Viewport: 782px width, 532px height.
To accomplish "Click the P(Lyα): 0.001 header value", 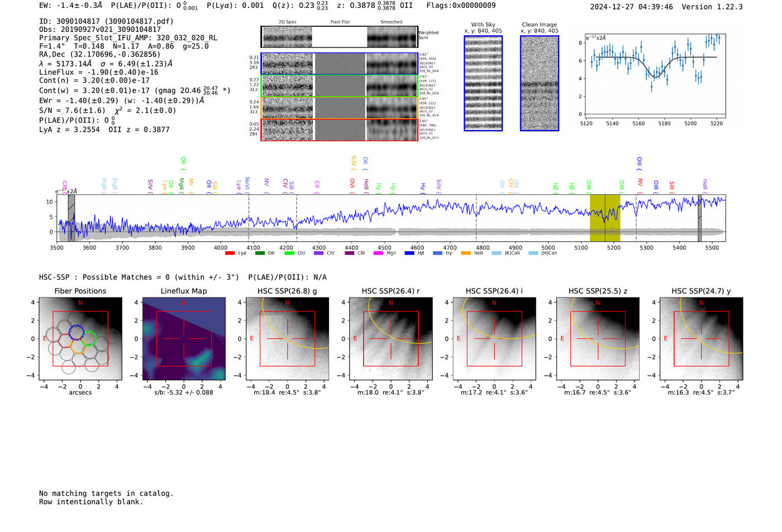I will click(235, 6).
